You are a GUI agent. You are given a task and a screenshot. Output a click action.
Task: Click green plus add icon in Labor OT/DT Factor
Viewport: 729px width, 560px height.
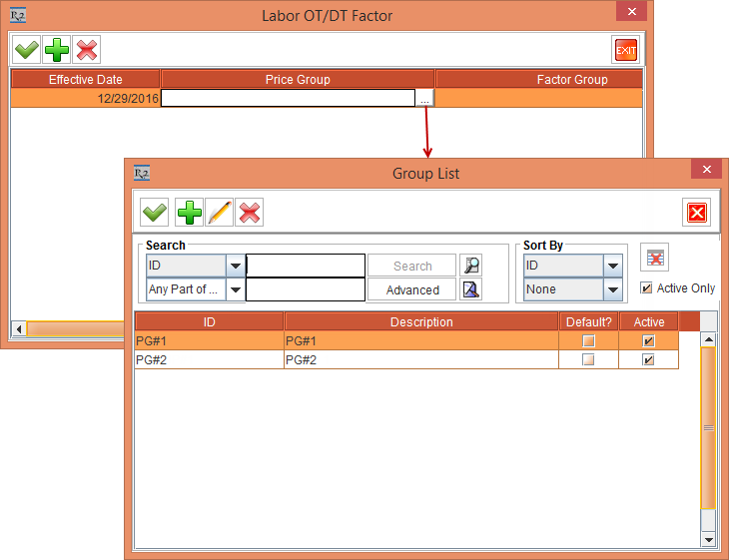point(58,50)
